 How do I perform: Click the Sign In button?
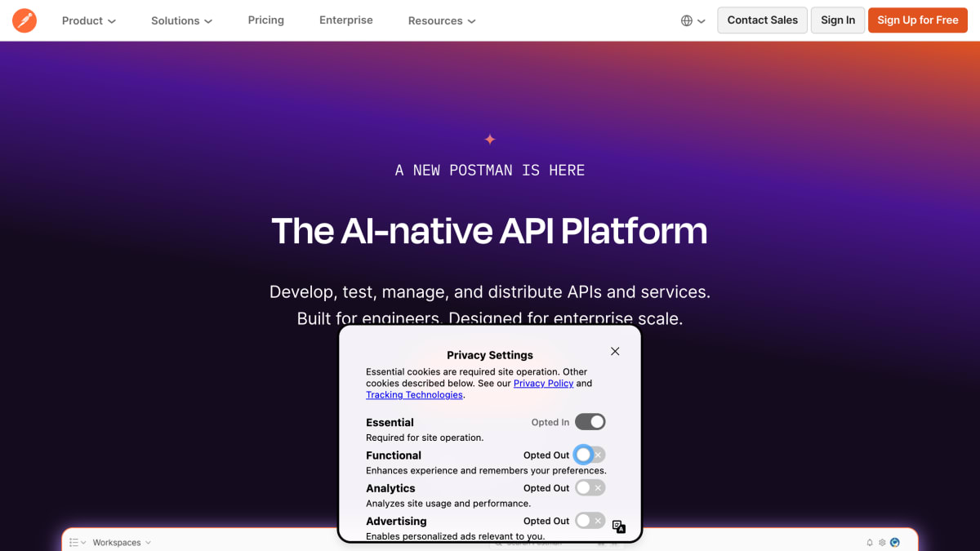tap(838, 20)
